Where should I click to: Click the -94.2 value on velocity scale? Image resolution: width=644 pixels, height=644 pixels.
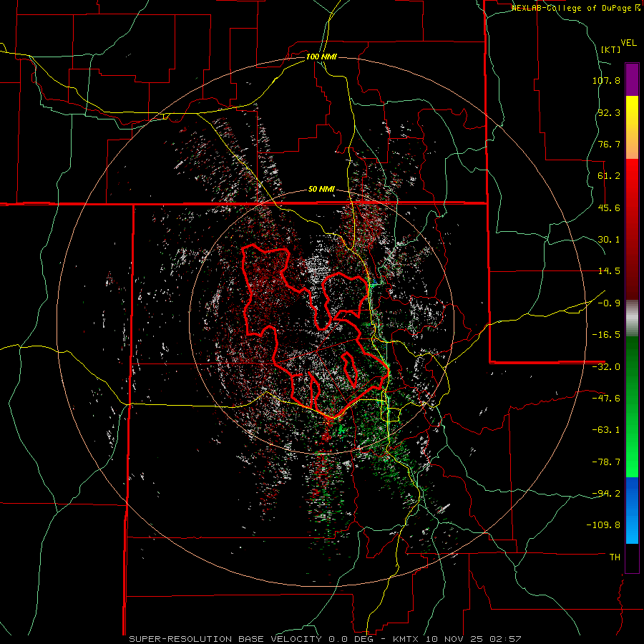[606, 493]
